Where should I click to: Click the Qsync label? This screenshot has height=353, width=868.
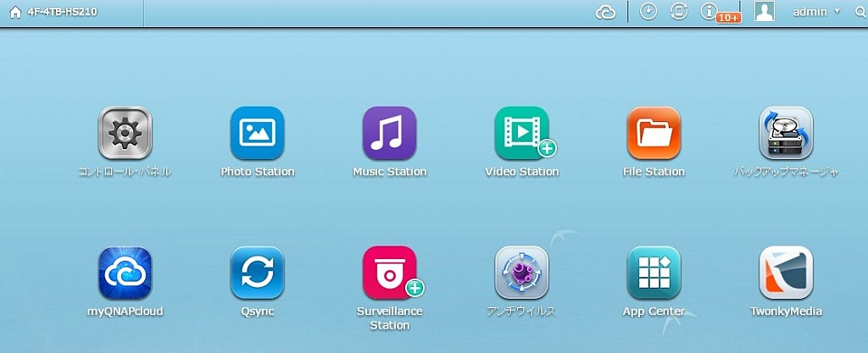[x=258, y=312]
